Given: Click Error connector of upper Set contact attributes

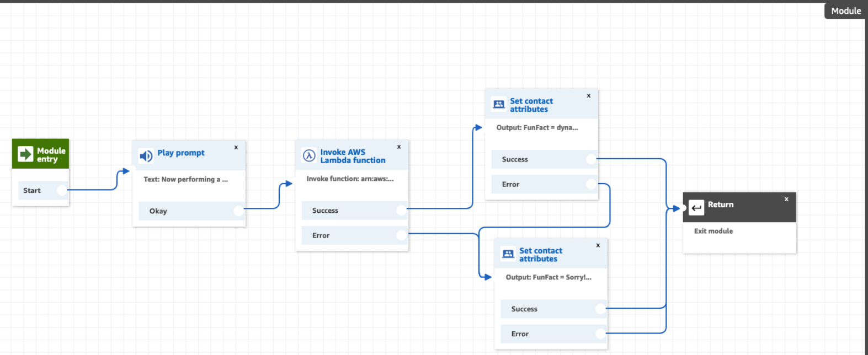Looking at the screenshot, I should coord(591,184).
